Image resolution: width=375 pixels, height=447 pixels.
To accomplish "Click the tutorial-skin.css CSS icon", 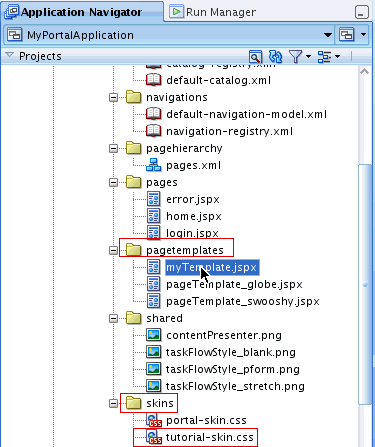I will pos(154,437).
